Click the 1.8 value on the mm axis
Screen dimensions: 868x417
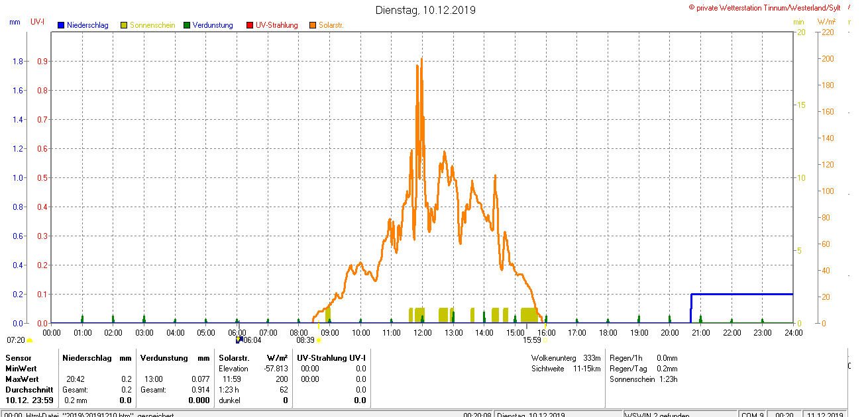coord(18,62)
